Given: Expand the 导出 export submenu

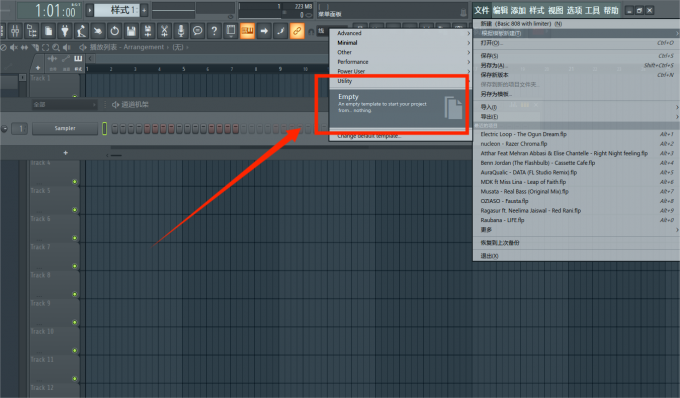Looking at the screenshot, I should (x=576, y=117).
